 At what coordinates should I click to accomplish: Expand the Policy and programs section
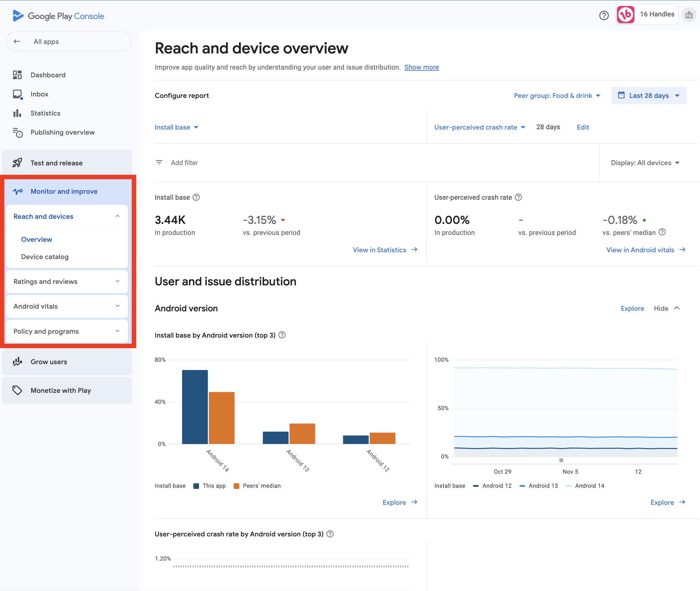point(67,331)
